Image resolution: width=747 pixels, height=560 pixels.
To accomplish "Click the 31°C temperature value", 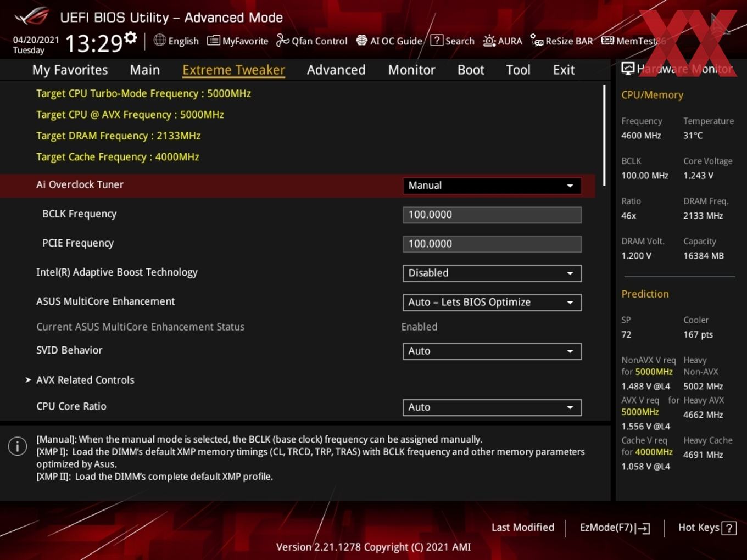I will click(x=693, y=136).
